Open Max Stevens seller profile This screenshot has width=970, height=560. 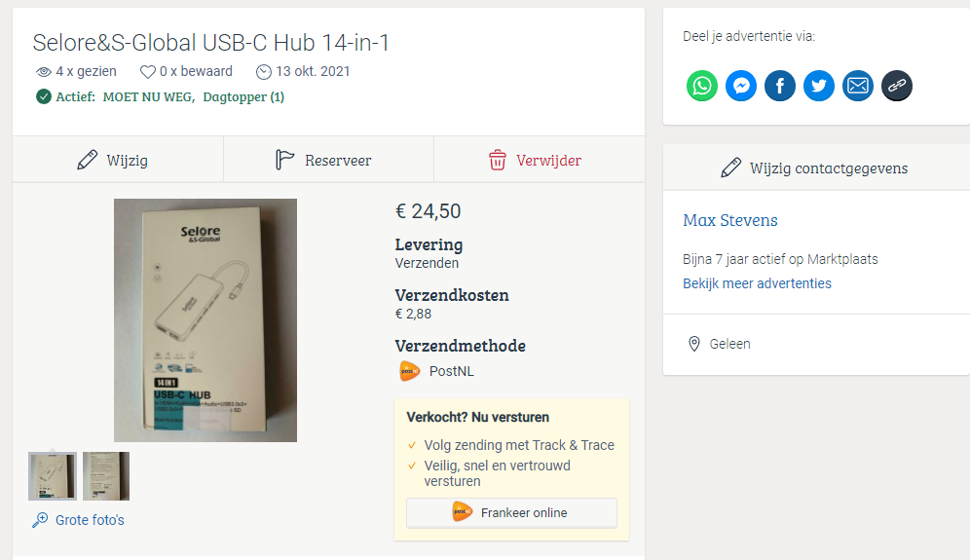point(730,220)
